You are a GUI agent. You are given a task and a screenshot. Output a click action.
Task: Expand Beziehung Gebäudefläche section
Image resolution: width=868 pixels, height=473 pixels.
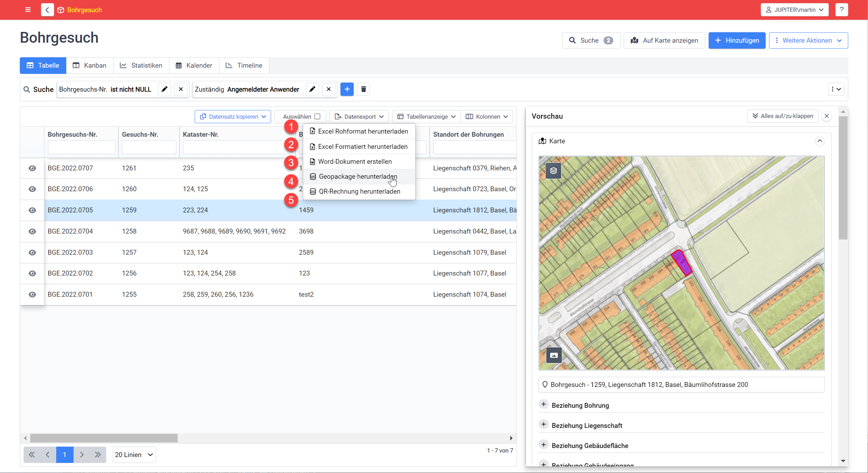point(543,445)
